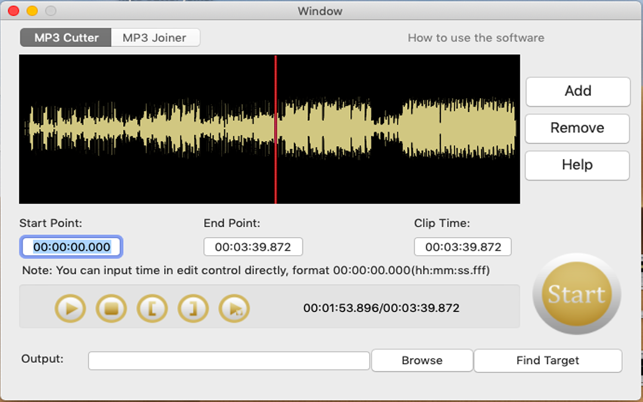Edit the End Point time field
The height and width of the screenshot is (402, 643).
[253, 247]
